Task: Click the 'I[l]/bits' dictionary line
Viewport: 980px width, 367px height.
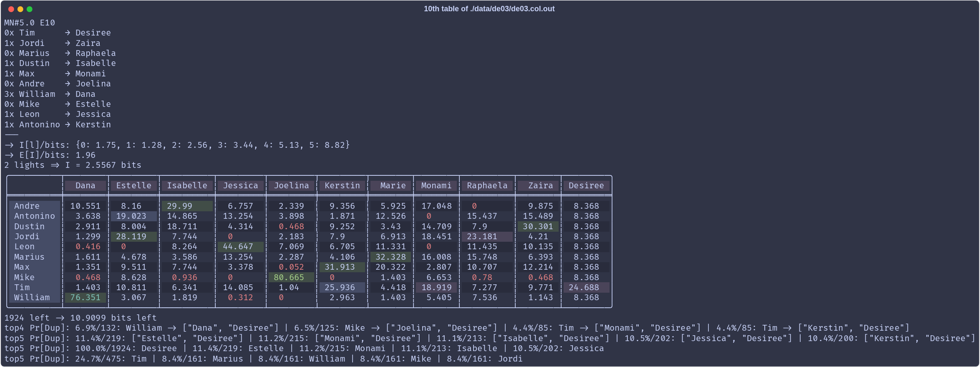Action: [177, 145]
